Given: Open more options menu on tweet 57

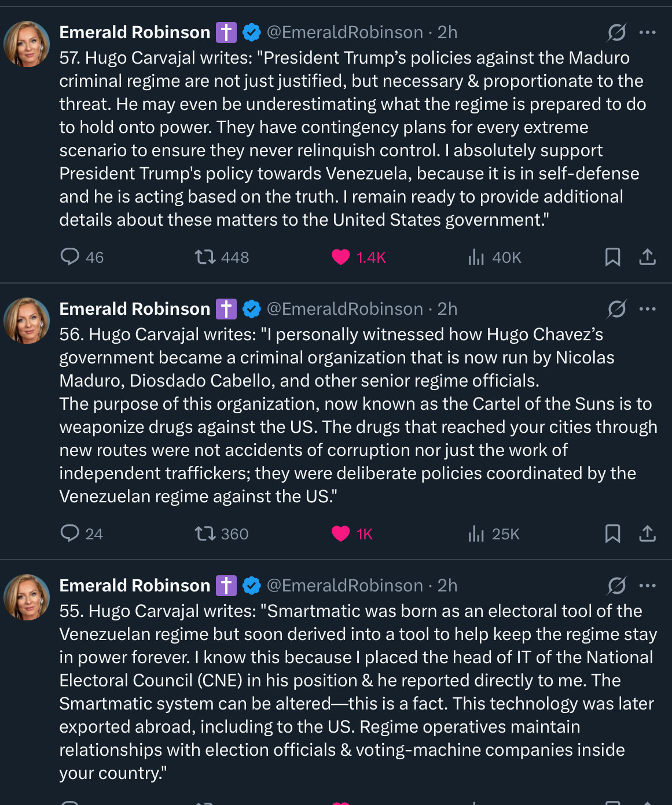Looking at the screenshot, I should tap(647, 32).
